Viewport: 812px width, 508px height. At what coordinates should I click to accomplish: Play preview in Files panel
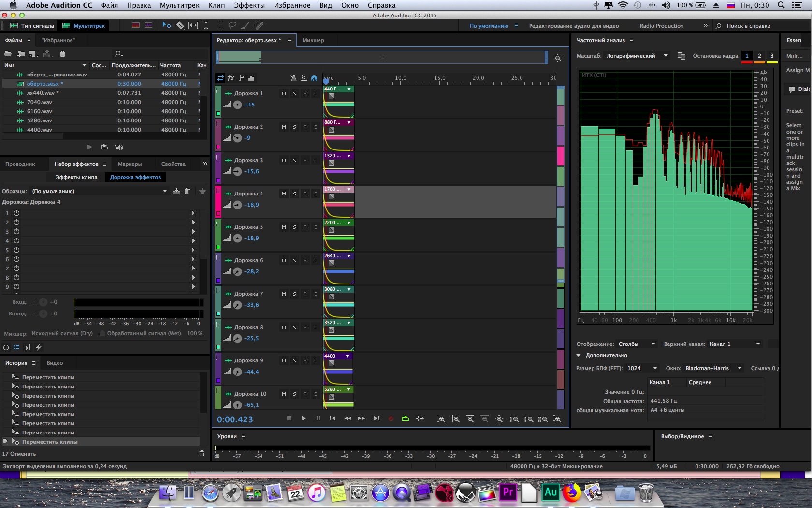[89, 147]
